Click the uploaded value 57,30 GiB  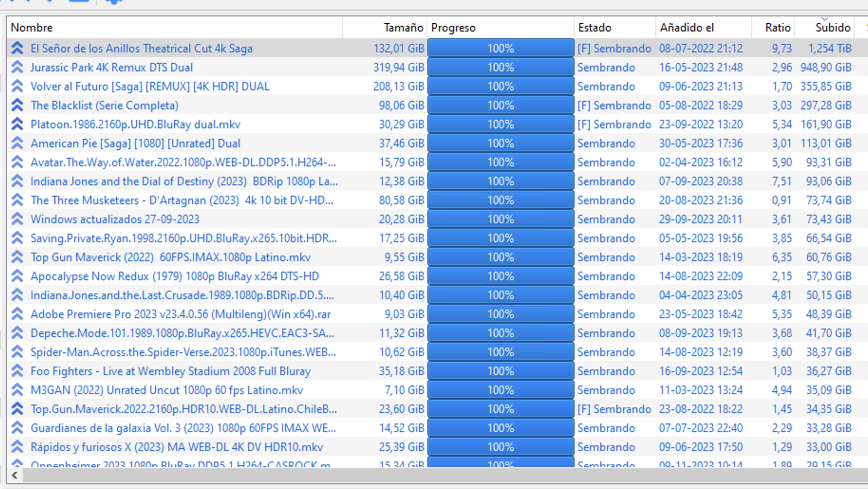click(x=829, y=276)
